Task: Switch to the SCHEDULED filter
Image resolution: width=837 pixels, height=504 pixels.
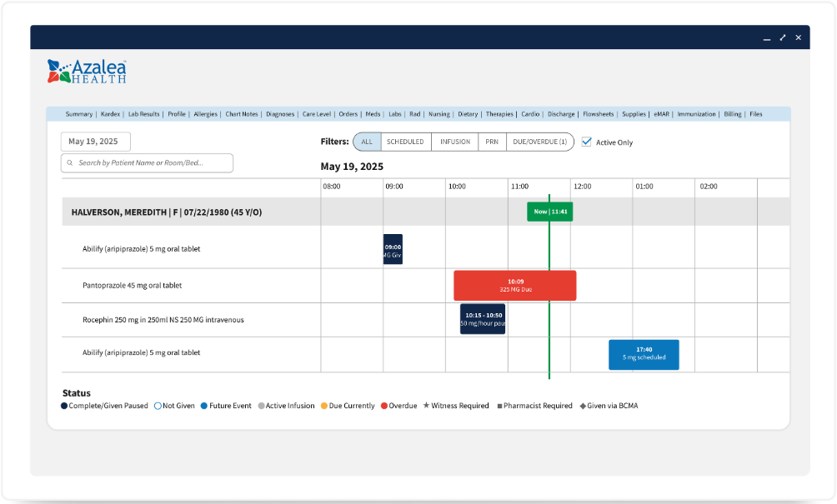Action: pyautogui.click(x=405, y=142)
